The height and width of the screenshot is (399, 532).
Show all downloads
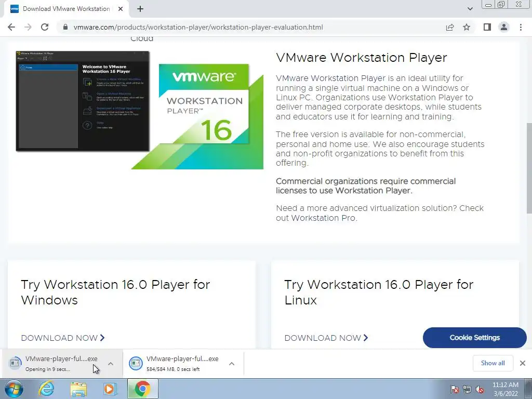[x=493, y=363]
